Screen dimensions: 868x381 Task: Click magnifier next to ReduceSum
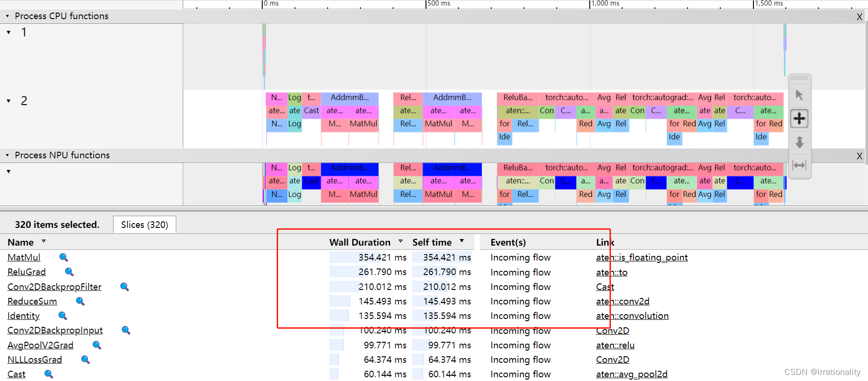point(80,301)
